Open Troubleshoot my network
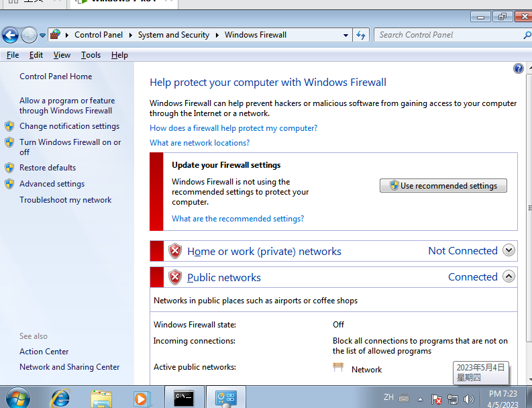532x408 pixels. tap(66, 200)
